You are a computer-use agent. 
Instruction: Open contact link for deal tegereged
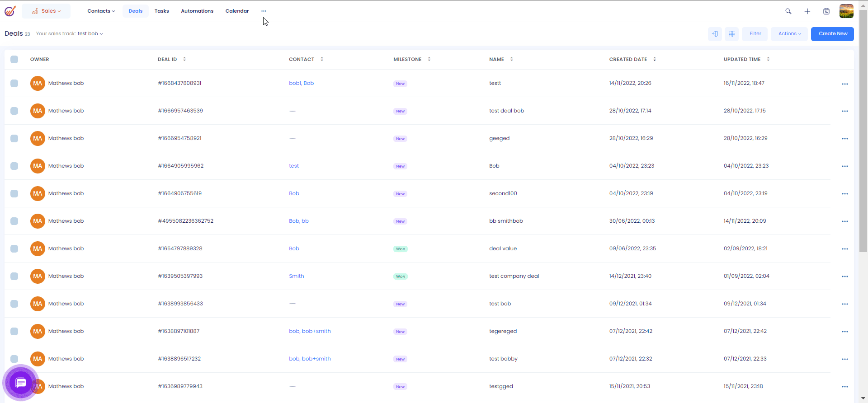coord(310,331)
